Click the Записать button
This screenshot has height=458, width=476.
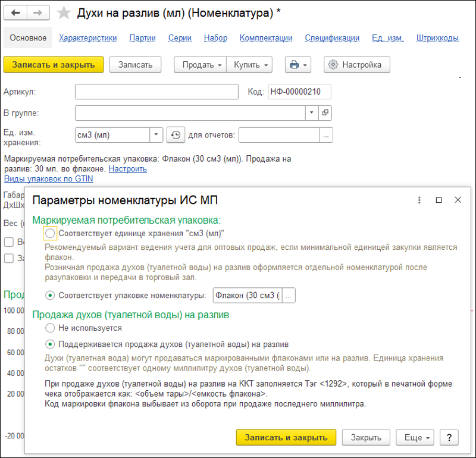[x=135, y=65]
